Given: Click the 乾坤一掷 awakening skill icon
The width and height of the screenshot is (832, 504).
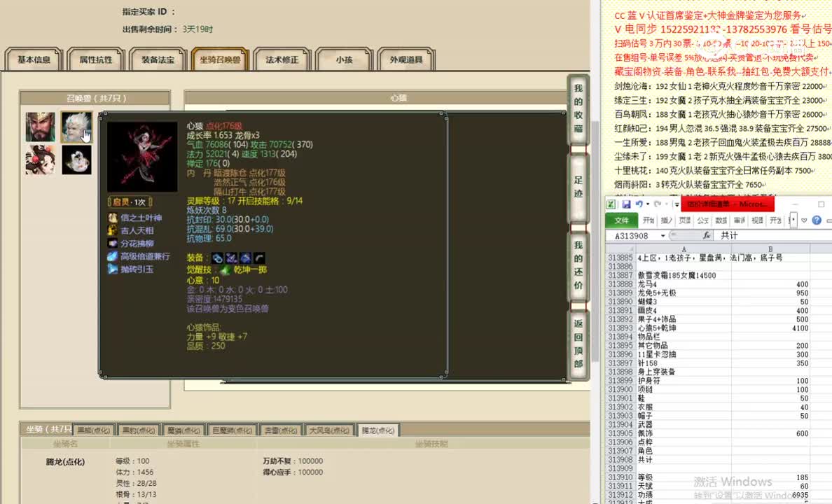Looking at the screenshot, I should coord(226,270).
